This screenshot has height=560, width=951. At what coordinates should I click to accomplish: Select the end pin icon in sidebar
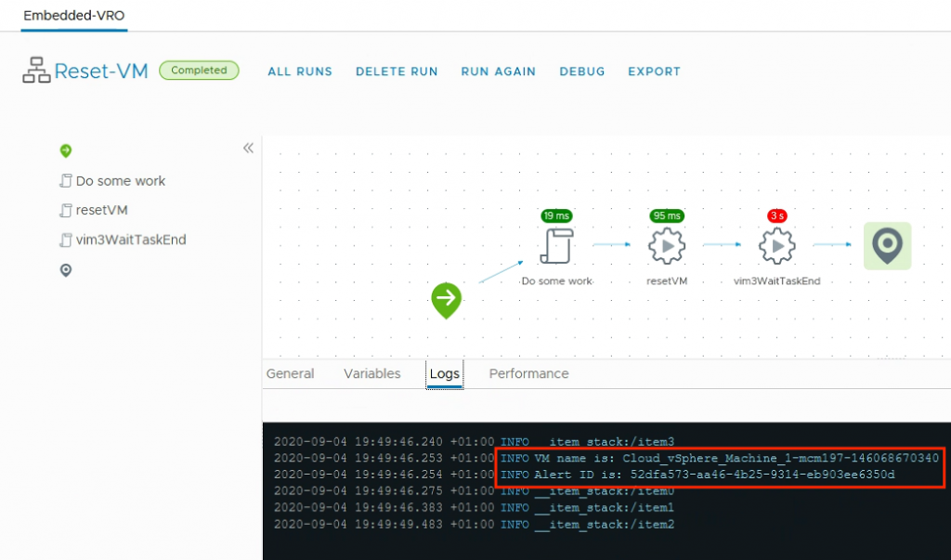[x=66, y=270]
